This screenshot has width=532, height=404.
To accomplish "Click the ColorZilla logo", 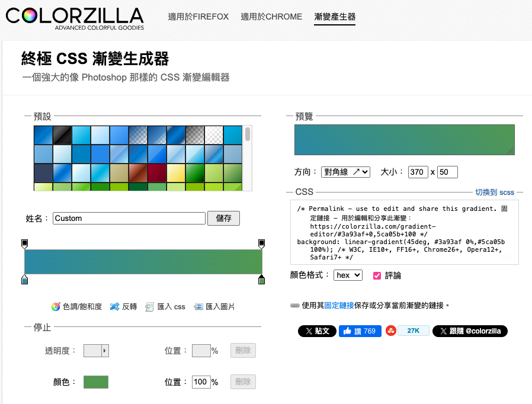I will 75,18.
